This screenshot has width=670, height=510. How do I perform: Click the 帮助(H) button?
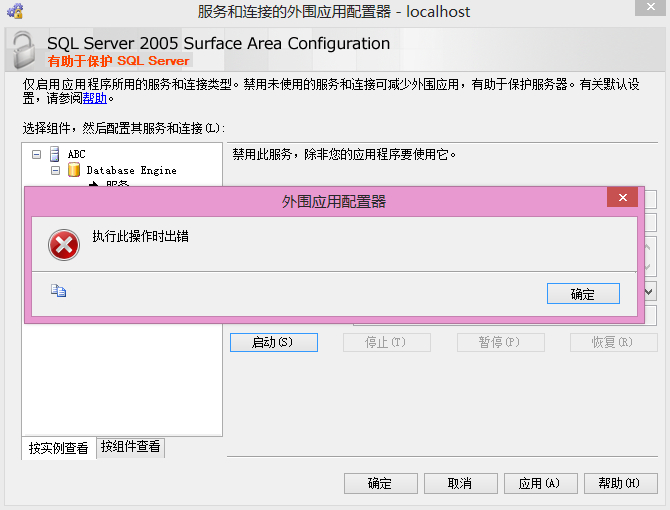point(620,484)
